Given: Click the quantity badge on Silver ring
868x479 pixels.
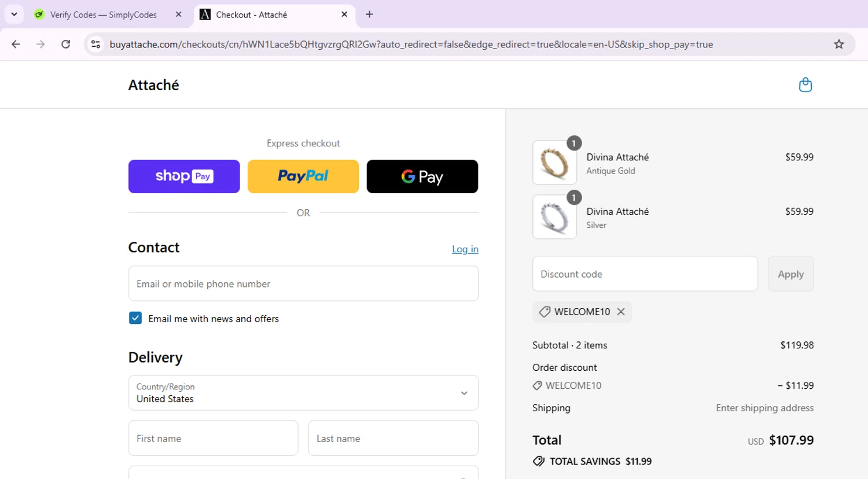Looking at the screenshot, I should [573, 198].
